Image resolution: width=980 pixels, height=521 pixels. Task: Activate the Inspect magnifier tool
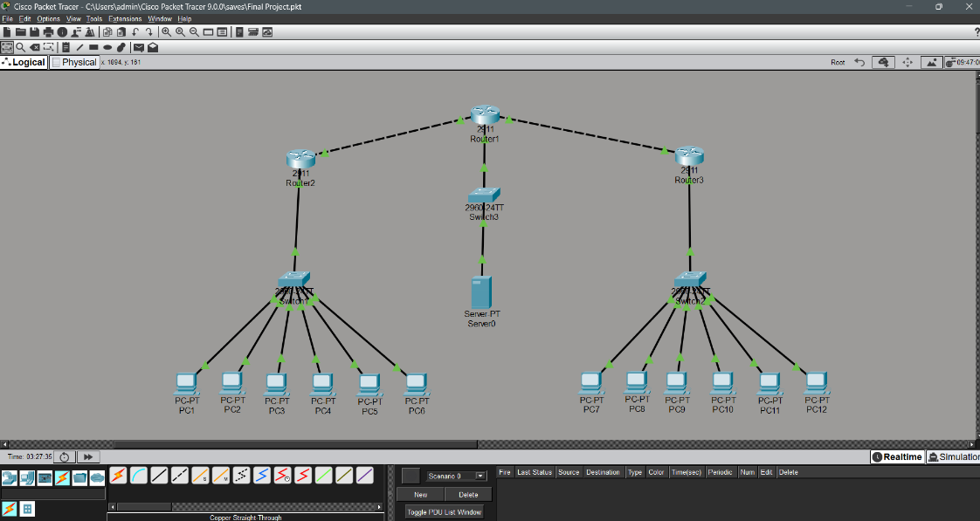[x=21, y=47]
